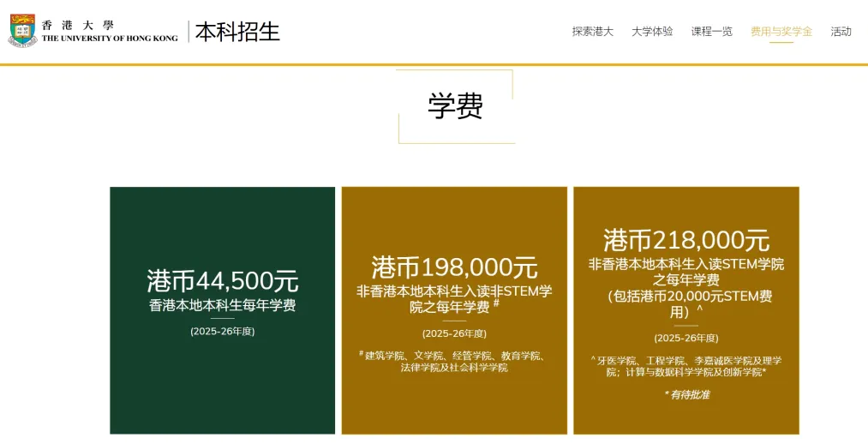Image resolution: width=868 pixels, height=444 pixels.
Task: Click the 学费 heading
Action: (456, 105)
